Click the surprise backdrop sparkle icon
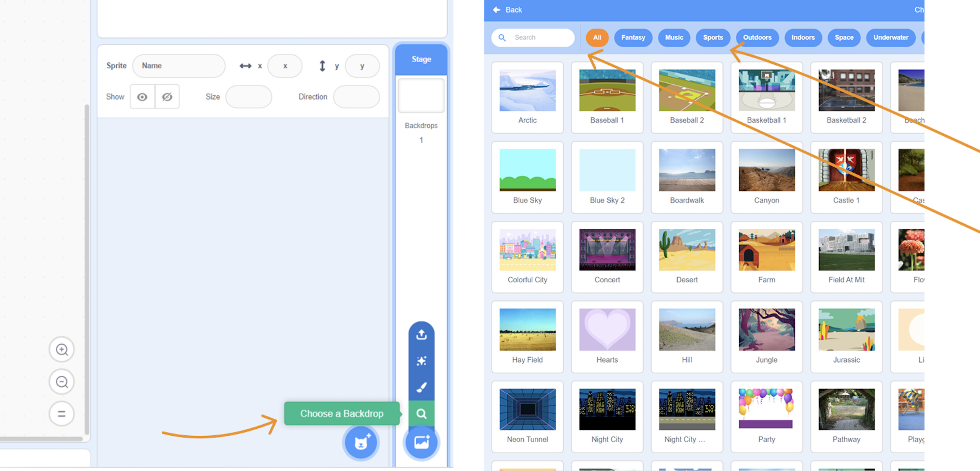This screenshot has height=471, width=980. [421, 361]
